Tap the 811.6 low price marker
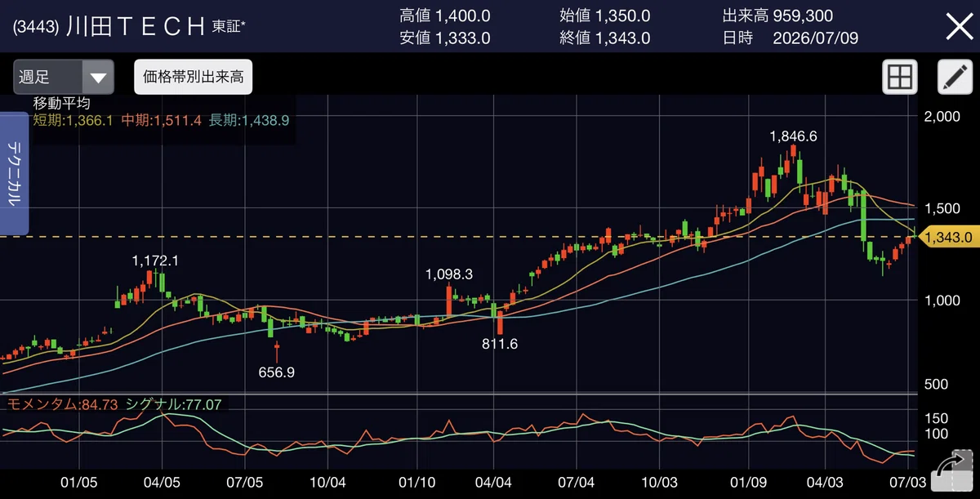The width and height of the screenshot is (980, 499). 500,344
